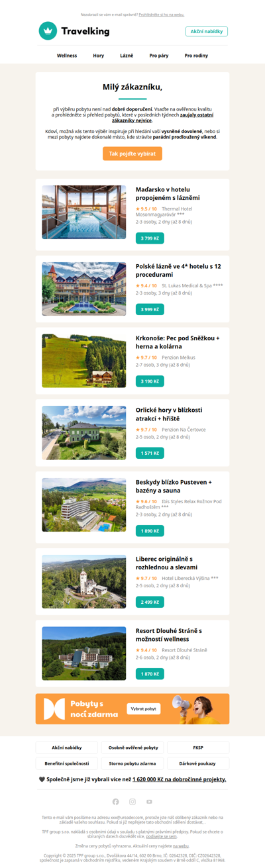Select the Pro rodiny menu item
265x868 pixels.
196,56
